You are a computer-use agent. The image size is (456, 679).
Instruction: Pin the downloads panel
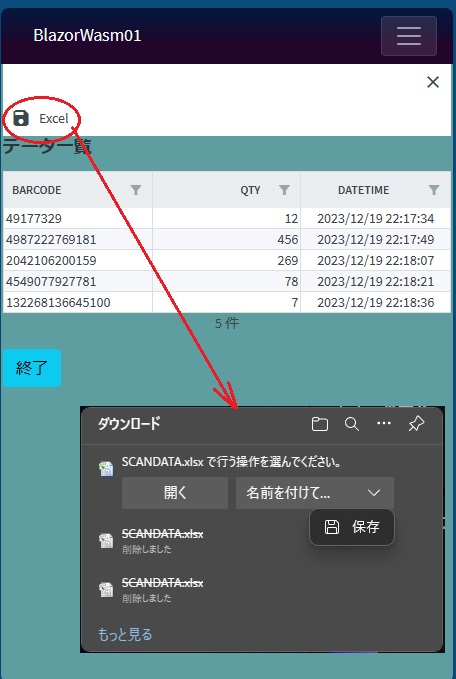[416, 424]
